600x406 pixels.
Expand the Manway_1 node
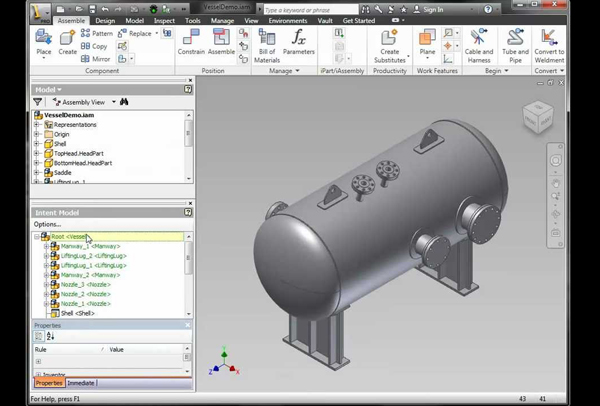click(46, 246)
